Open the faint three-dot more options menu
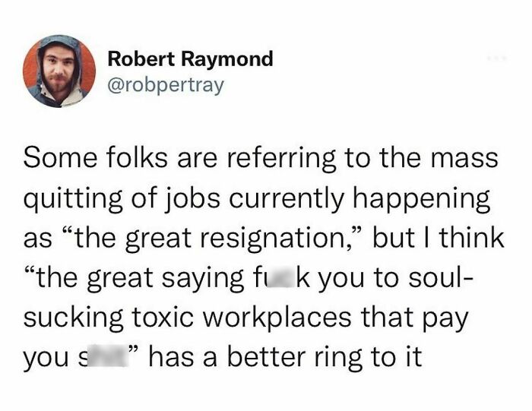The image size is (532, 411). tap(496, 58)
